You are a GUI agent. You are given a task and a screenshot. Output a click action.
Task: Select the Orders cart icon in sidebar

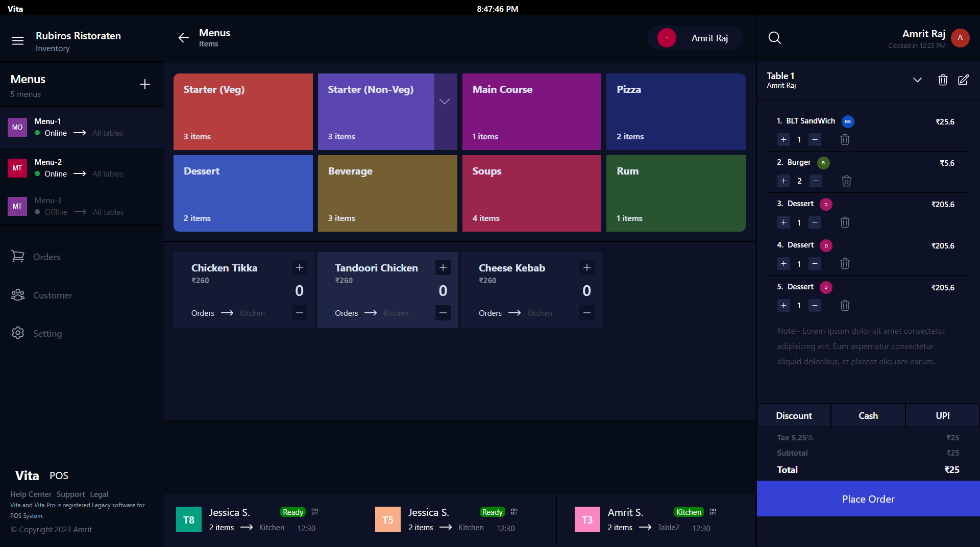pos(18,257)
